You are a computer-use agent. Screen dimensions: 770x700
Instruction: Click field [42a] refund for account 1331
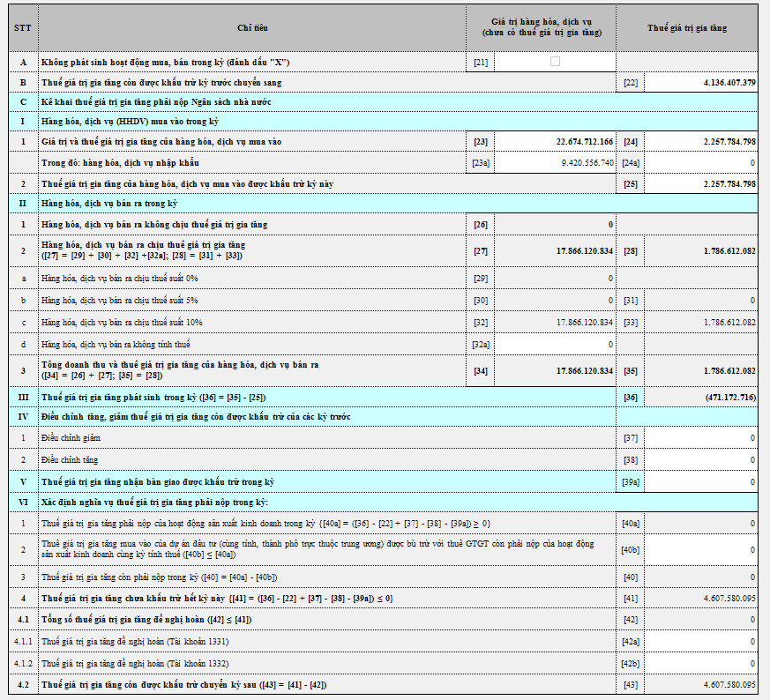tap(700, 642)
